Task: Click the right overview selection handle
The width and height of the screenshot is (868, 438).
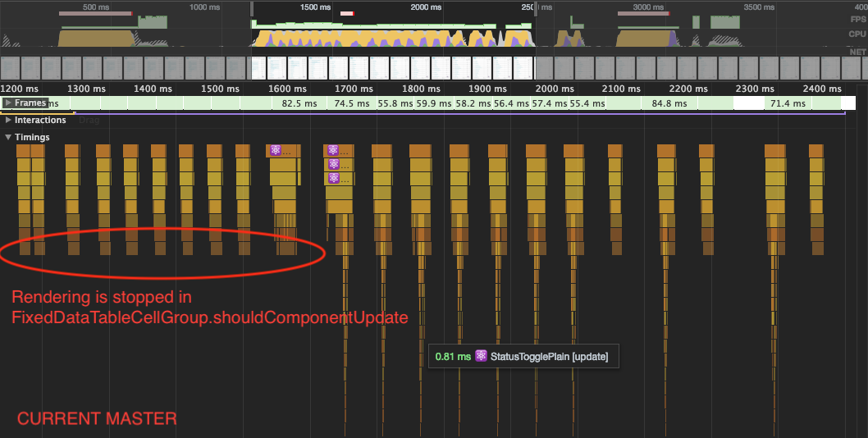Action: click(x=536, y=9)
